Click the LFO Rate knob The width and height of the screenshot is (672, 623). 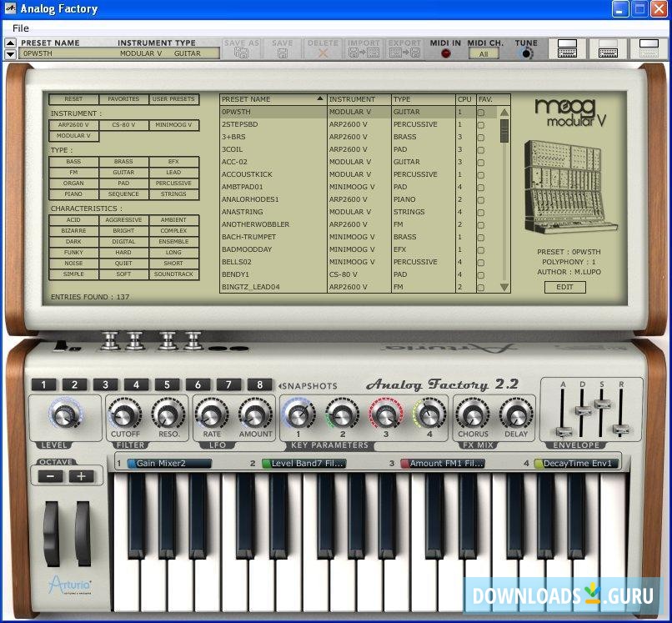coord(212,413)
